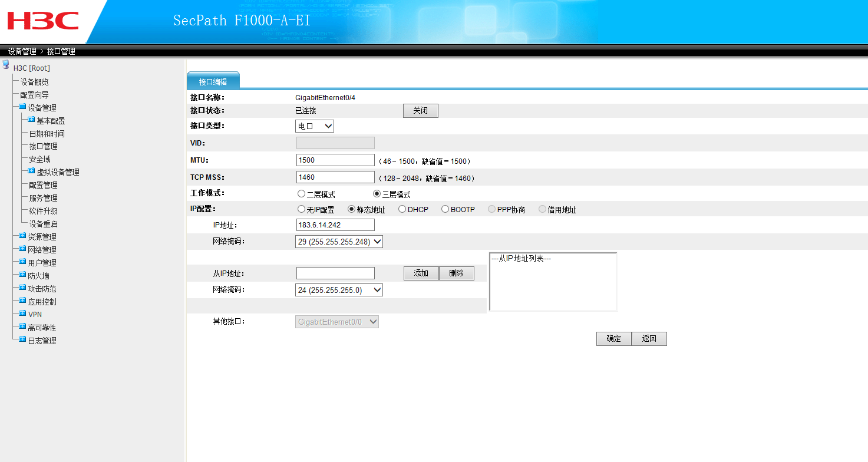
Task: Select BOOTP radio button
Action: click(445, 209)
